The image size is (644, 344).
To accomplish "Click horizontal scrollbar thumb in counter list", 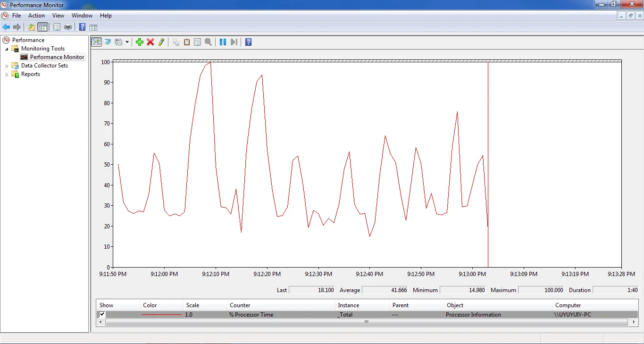I will tap(366, 322).
